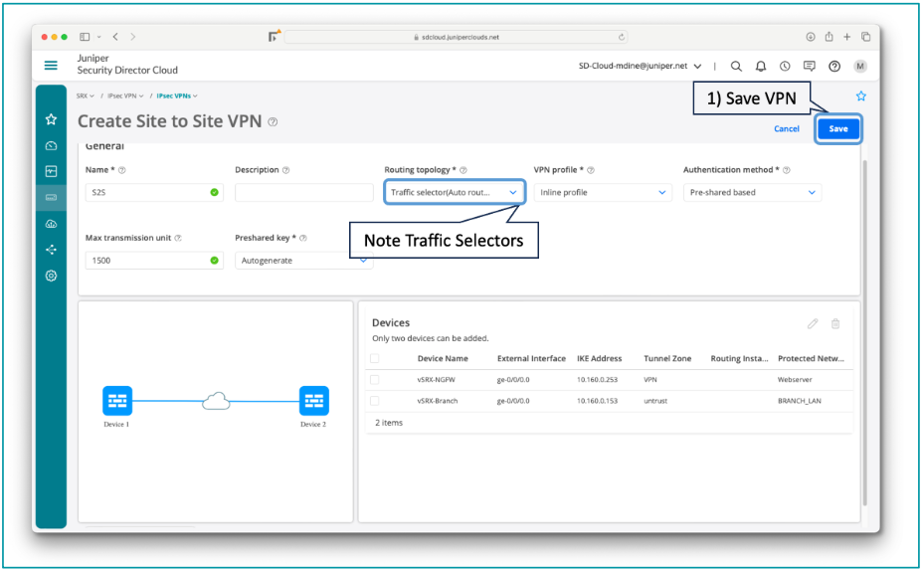Click the search magnifier icon
The image size is (924, 571).
(x=736, y=67)
